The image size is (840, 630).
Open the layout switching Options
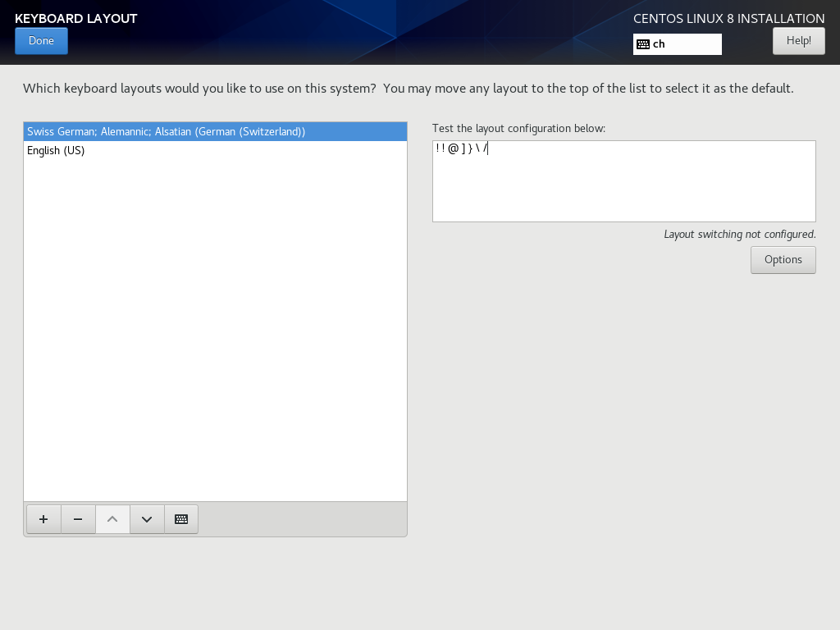[x=783, y=260]
